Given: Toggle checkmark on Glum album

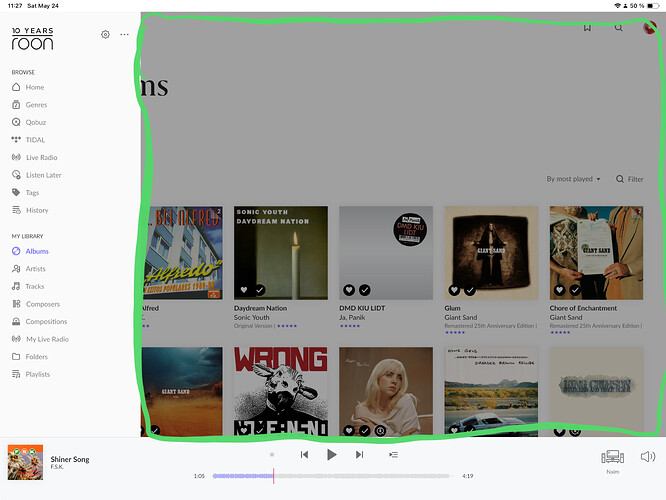Looking at the screenshot, I should tap(470, 290).
